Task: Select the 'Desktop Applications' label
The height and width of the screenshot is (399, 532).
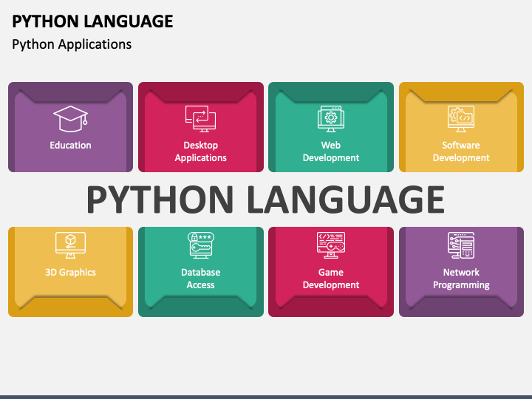Action: [200, 151]
